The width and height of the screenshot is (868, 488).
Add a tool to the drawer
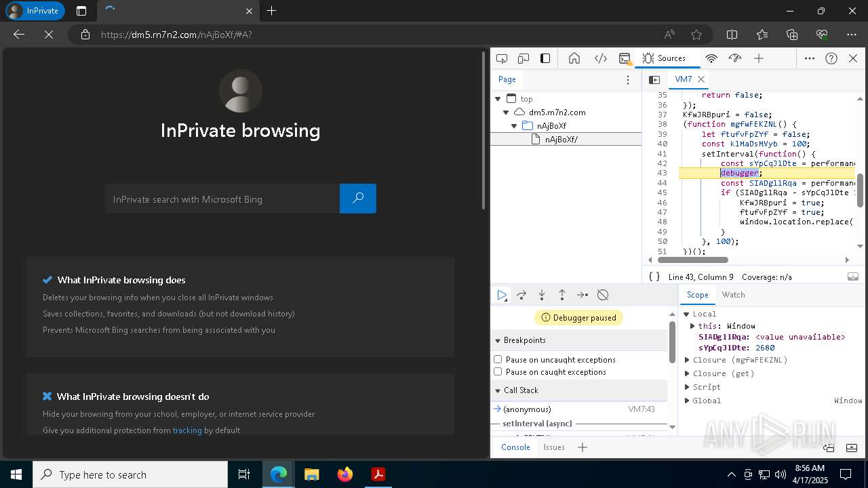[582, 447]
